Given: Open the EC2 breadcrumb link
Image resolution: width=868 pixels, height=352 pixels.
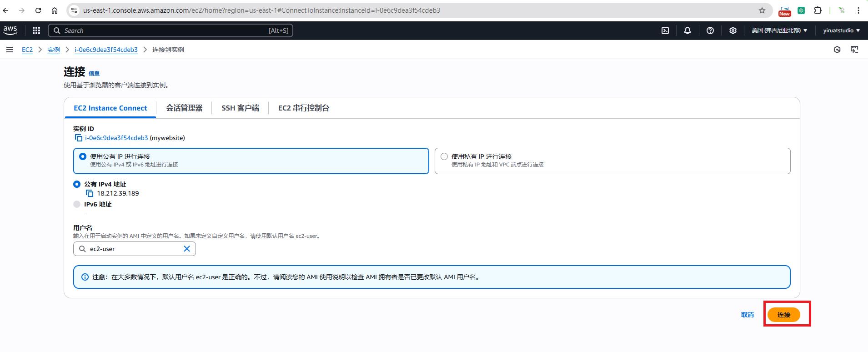Looking at the screenshot, I should tap(27, 50).
